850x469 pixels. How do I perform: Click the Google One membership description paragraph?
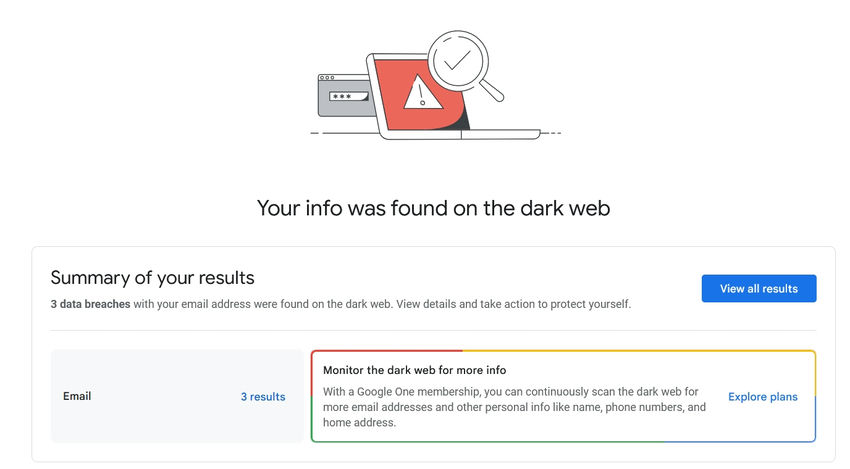[x=514, y=407]
